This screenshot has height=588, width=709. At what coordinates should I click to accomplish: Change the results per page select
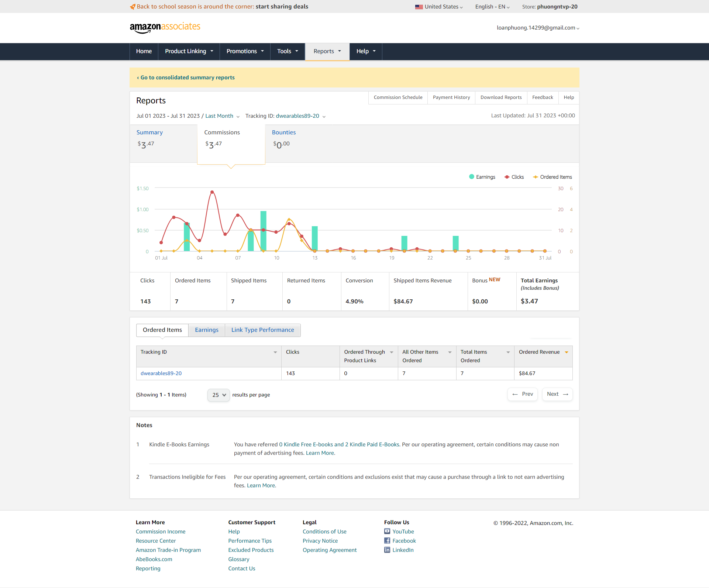tap(218, 395)
